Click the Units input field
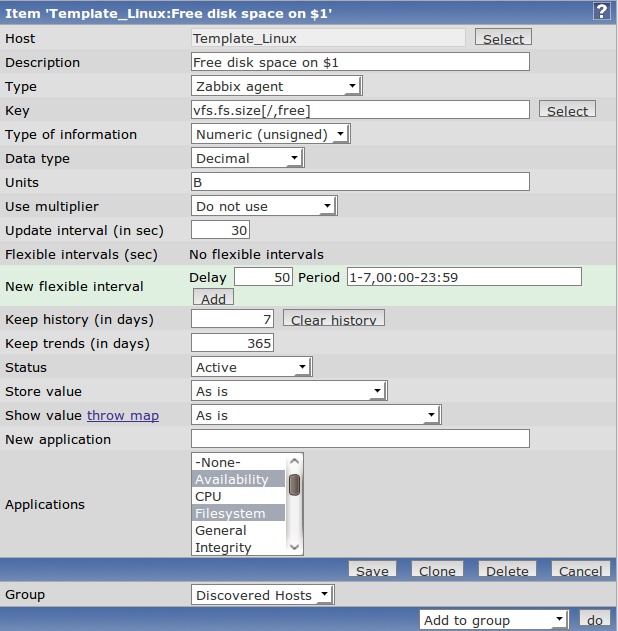The width and height of the screenshot is (618, 631). (360, 182)
